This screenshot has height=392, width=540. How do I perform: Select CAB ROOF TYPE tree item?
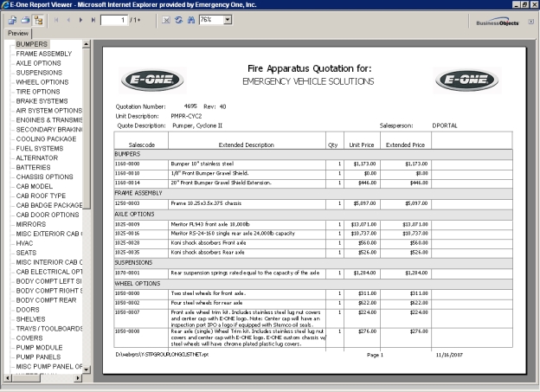coord(41,196)
